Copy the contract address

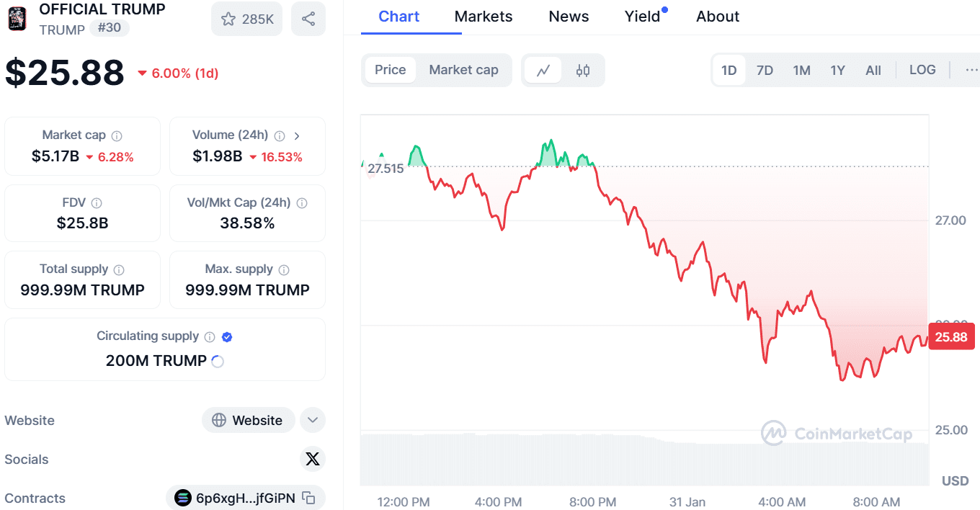(308, 497)
